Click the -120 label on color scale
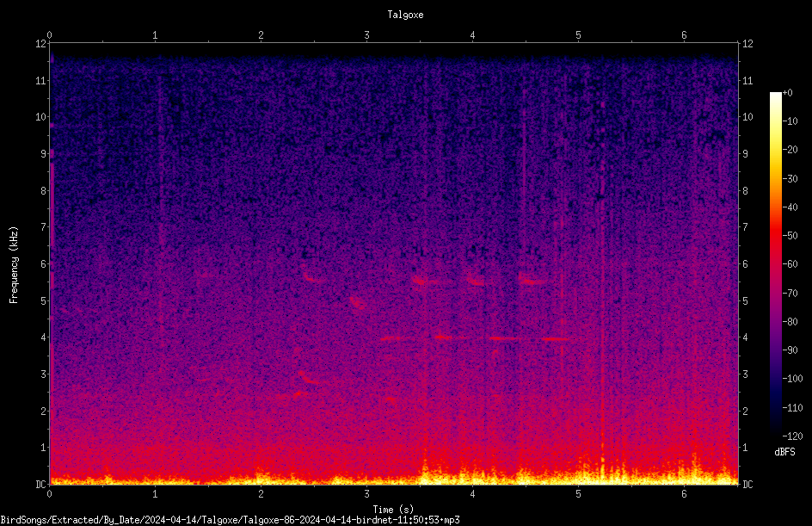812x526 pixels. tap(792, 436)
